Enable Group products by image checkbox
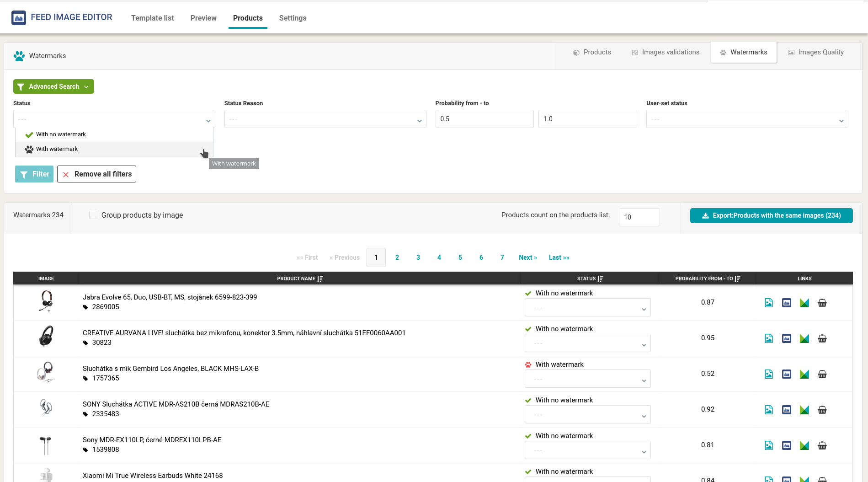Screen dimensions: 868x482 (x=93, y=215)
